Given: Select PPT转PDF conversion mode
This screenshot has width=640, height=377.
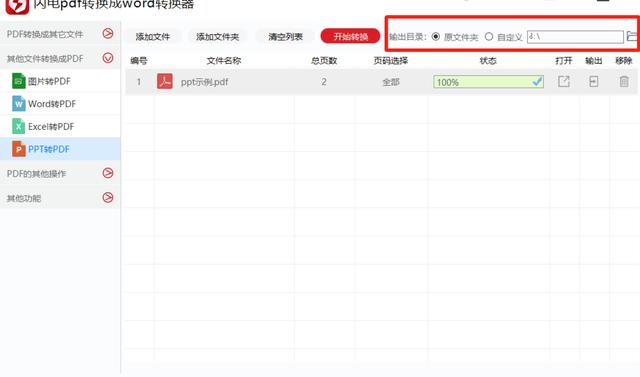Looking at the screenshot, I should click(x=60, y=149).
